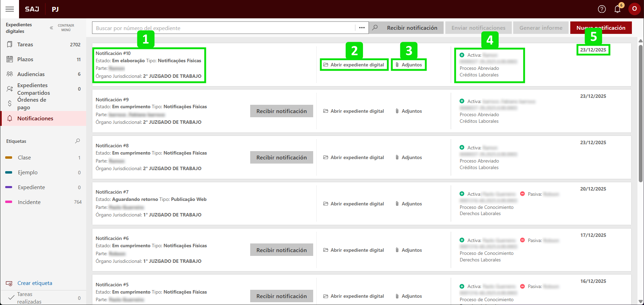This screenshot has width=644, height=305.
Task: Click the vertical scrollbar of the notification list
Action: point(641,114)
